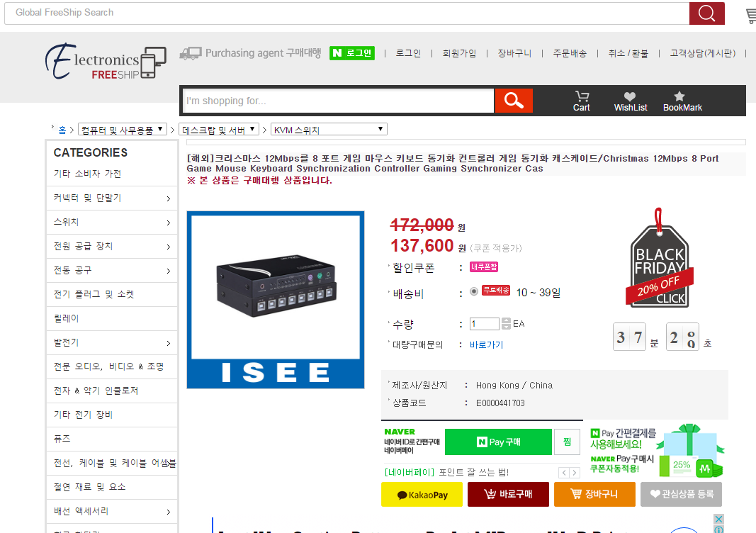Viewport: 756px width, 533px height.
Task: Click the BookMark star icon
Action: [x=682, y=101]
